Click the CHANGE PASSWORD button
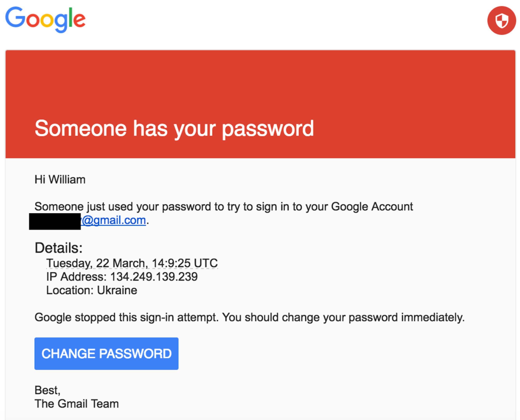520x420 pixels. click(x=106, y=353)
